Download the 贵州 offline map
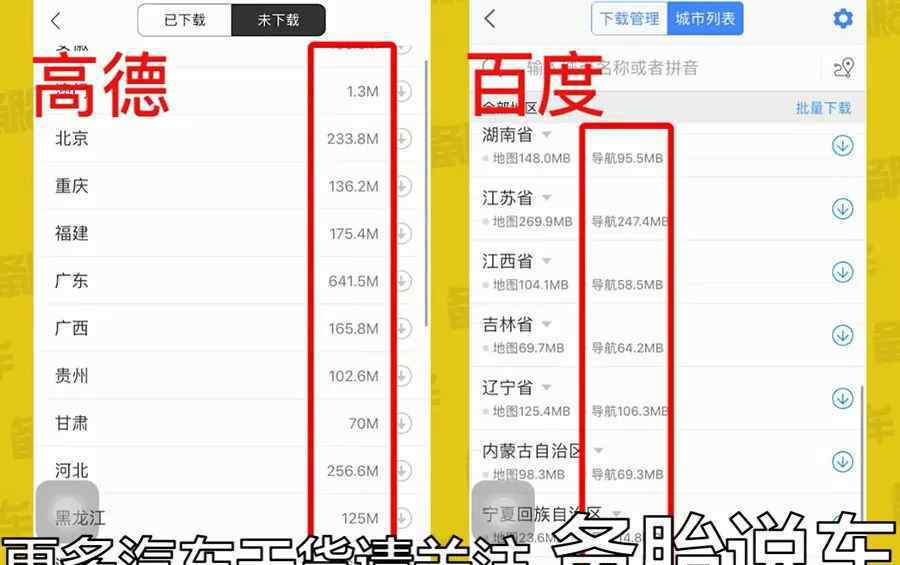The height and width of the screenshot is (565, 900). pyautogui.click(x=404, y=376)
